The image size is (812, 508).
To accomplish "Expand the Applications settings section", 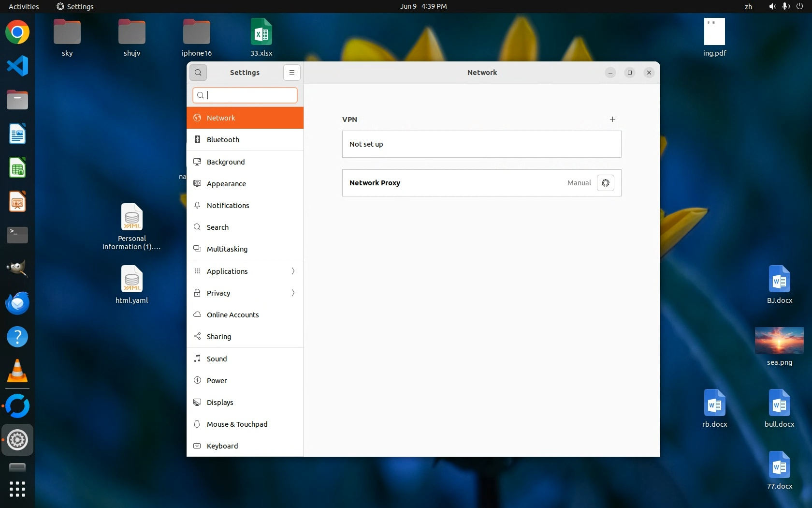I will (245, 271).
